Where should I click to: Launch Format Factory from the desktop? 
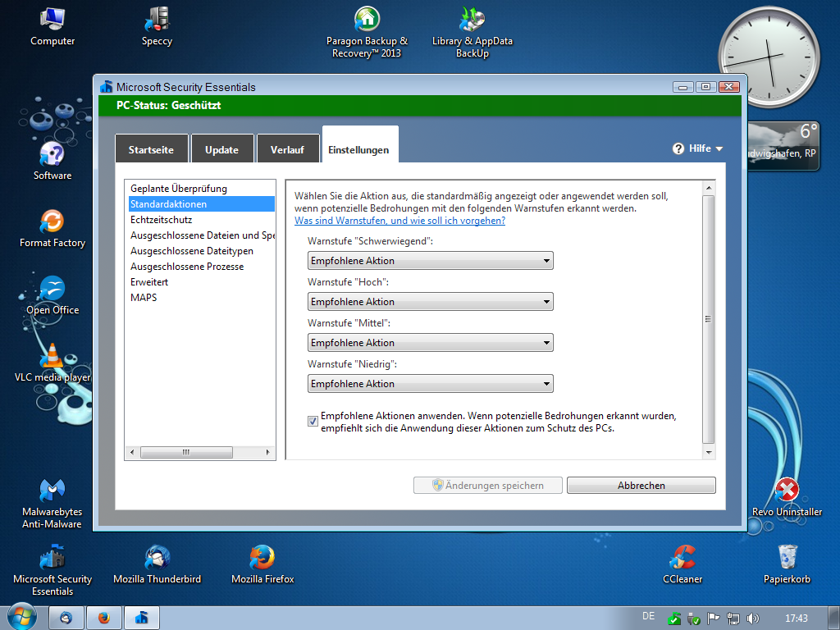click(x=52, y=229)
